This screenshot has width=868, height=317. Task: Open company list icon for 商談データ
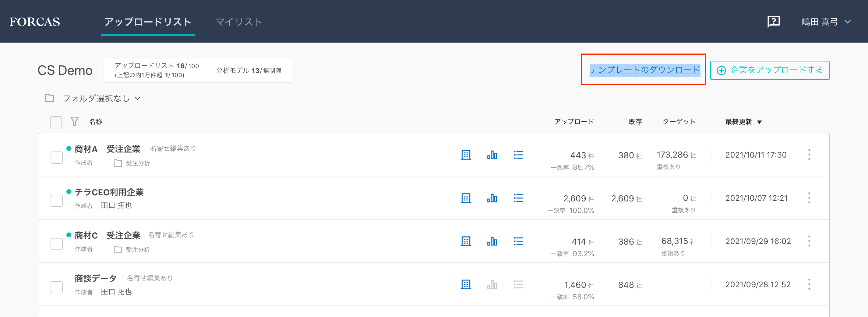466,285
